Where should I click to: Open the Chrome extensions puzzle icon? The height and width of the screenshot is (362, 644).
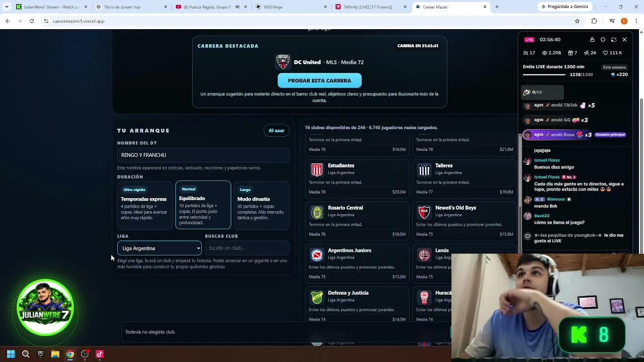594,21
